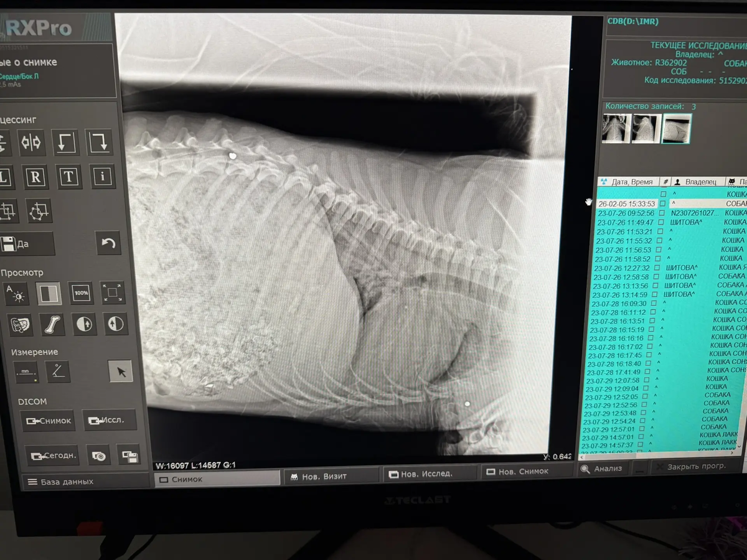Click the undo arrow button
Image resolution: width=747 pixels, height=560 pixels.
click(x=108, y=243)
